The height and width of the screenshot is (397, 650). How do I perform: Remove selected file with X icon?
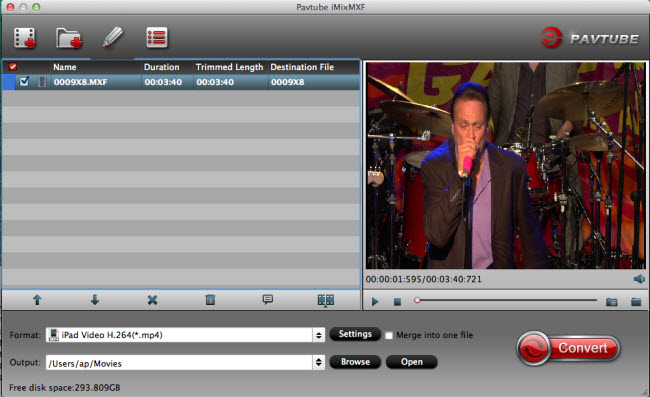[x=153, y=300]
